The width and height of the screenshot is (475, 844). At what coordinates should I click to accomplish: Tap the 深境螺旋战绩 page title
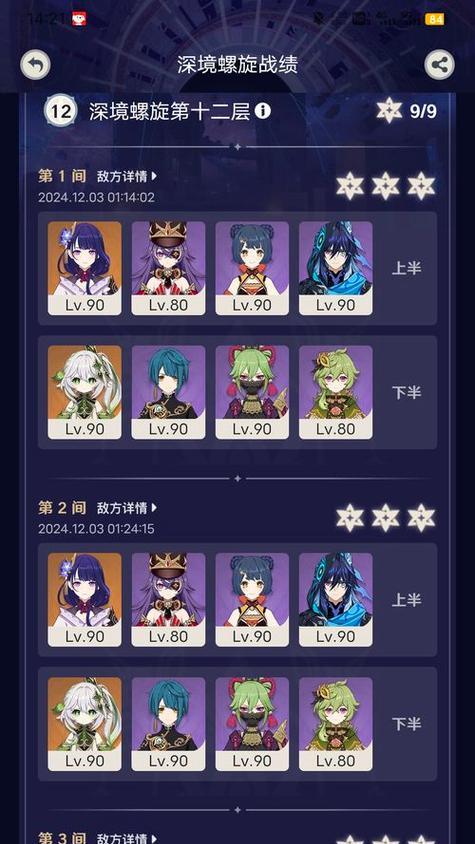coord(238,65)
